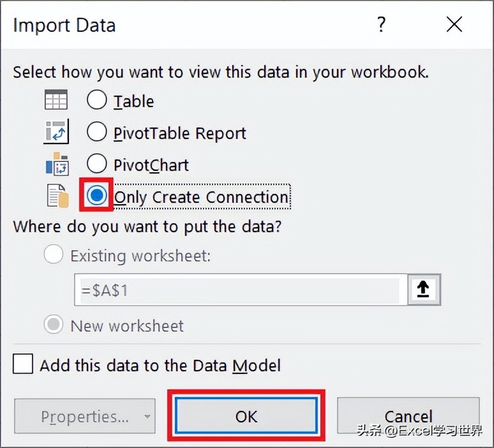Expand the Properties button dropdown arrow
The width and height of the screenshot is (494, 448).
[147, 416]
